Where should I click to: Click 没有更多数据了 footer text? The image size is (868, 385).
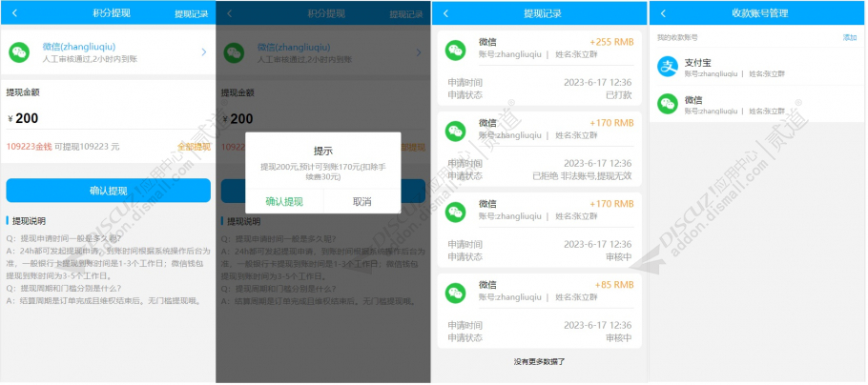[539, 362]
